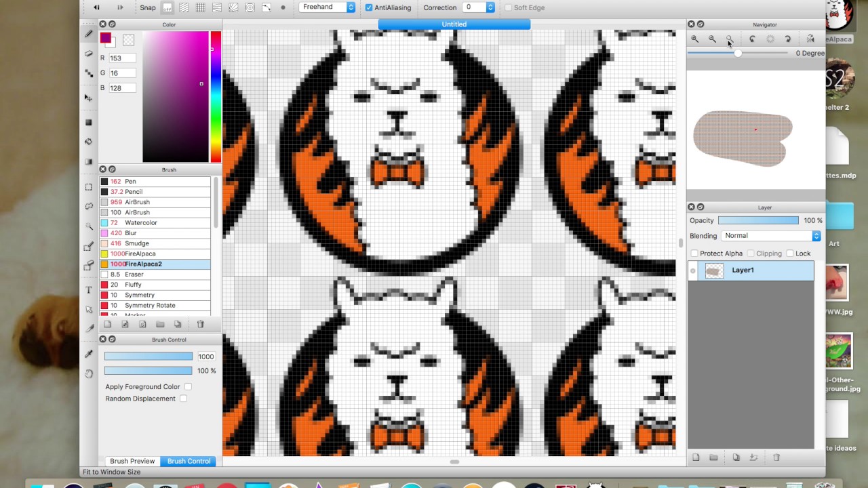Click the layer Opacity slider
868x488 pixels.
(758, 220)
